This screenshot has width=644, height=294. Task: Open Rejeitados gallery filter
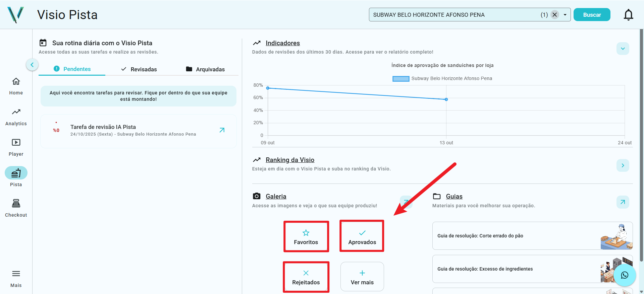tap(306, 277)
